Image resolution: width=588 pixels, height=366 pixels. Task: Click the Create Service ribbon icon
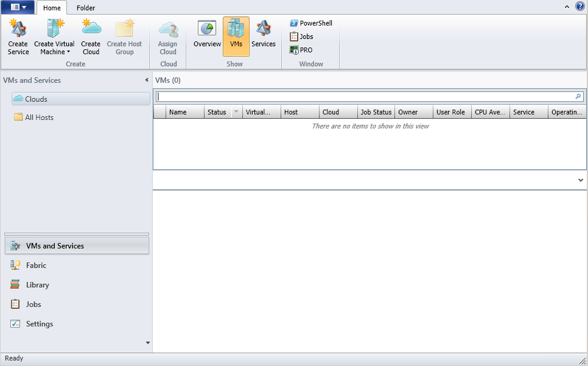pos(18,37)
